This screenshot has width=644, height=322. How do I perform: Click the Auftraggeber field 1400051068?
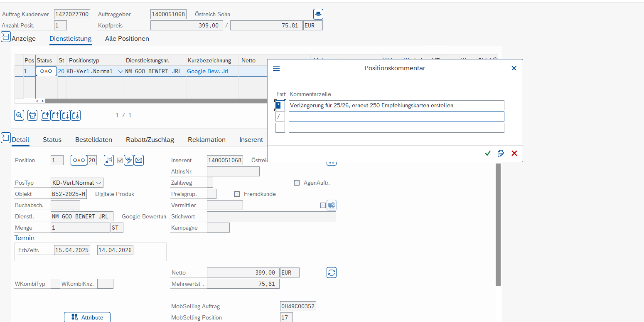point(168,14)
